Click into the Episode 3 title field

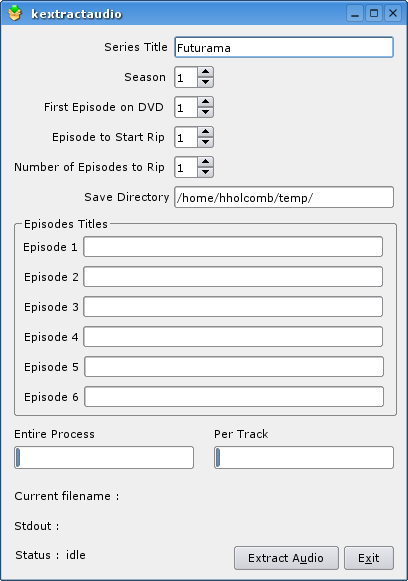pyautogui.click(x=233, y=307)
